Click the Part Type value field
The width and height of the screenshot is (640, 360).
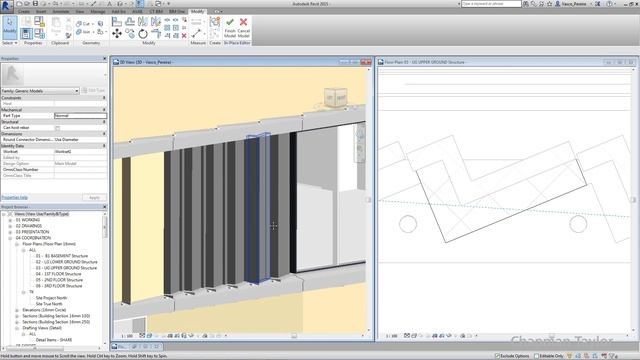tap(80, 116)
